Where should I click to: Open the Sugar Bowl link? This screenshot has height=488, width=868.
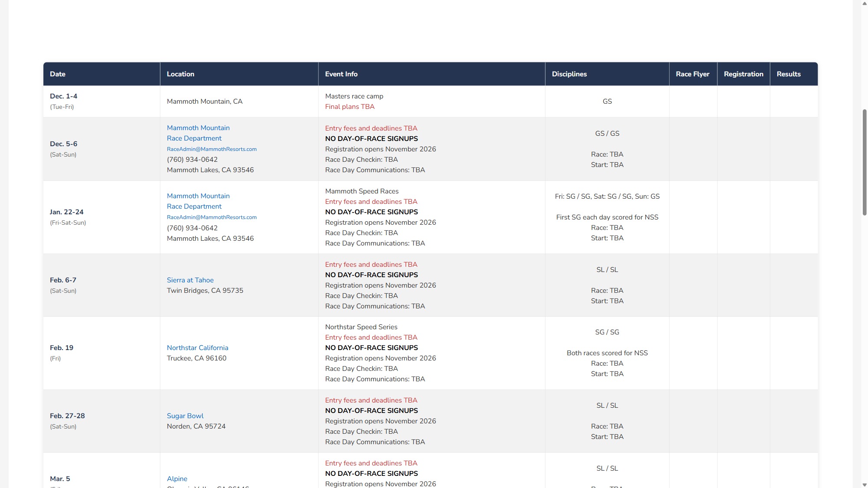point(185,416)
